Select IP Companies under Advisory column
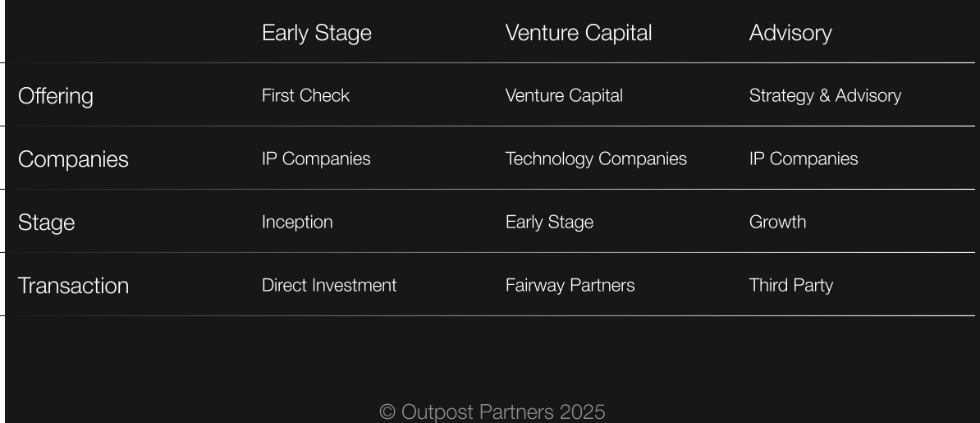Screen dimensions: 980x423 [x=803, y=159]
